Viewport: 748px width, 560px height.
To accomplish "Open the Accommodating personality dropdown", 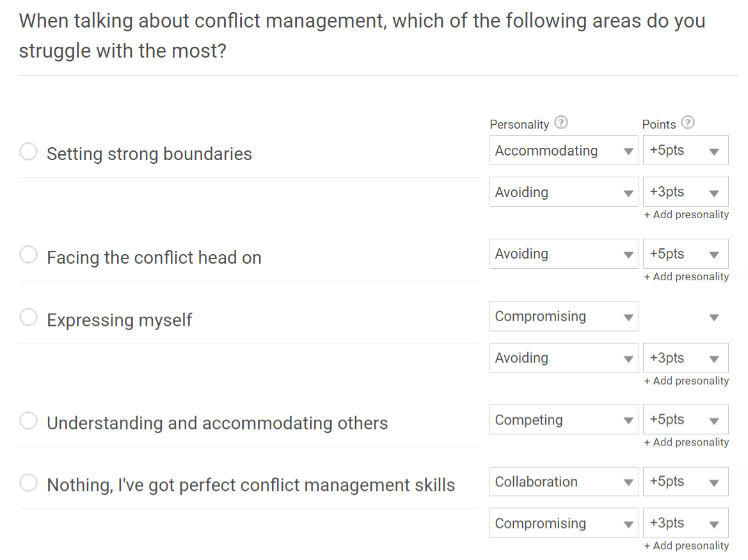I will (x=564, y=151).
